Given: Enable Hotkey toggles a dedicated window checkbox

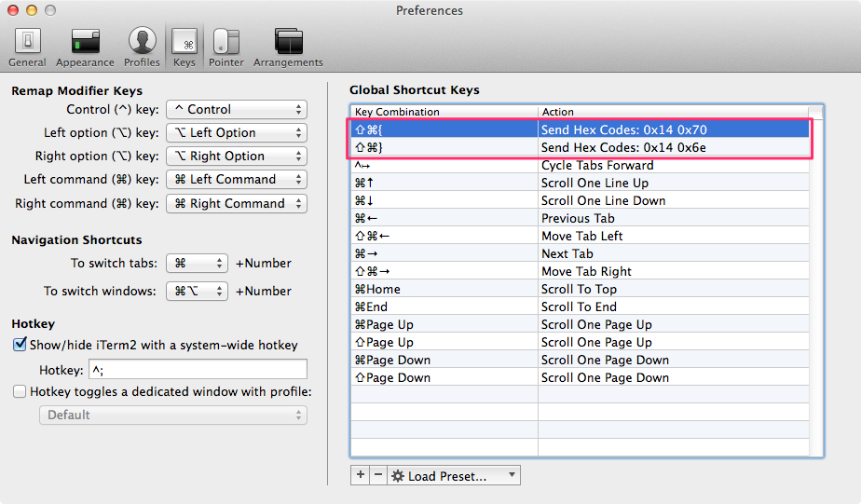Looking at the screenshot, I should (20, 391).
